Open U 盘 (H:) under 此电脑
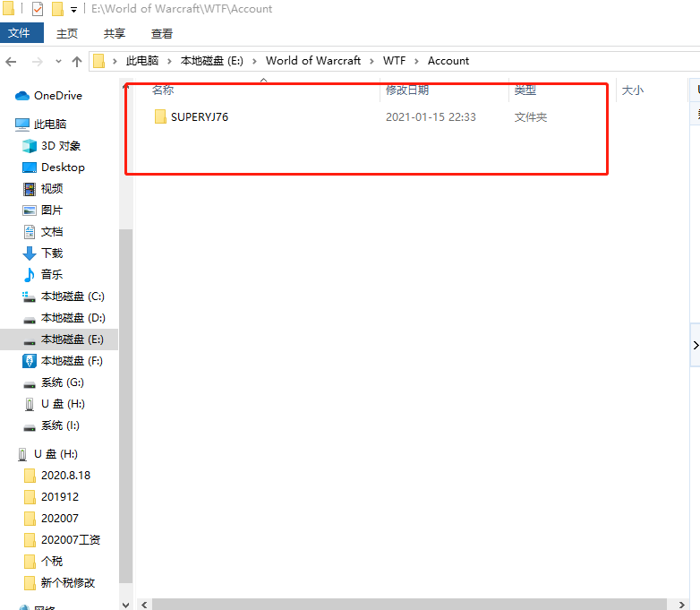The image size is (700, 610). point(63,404)
